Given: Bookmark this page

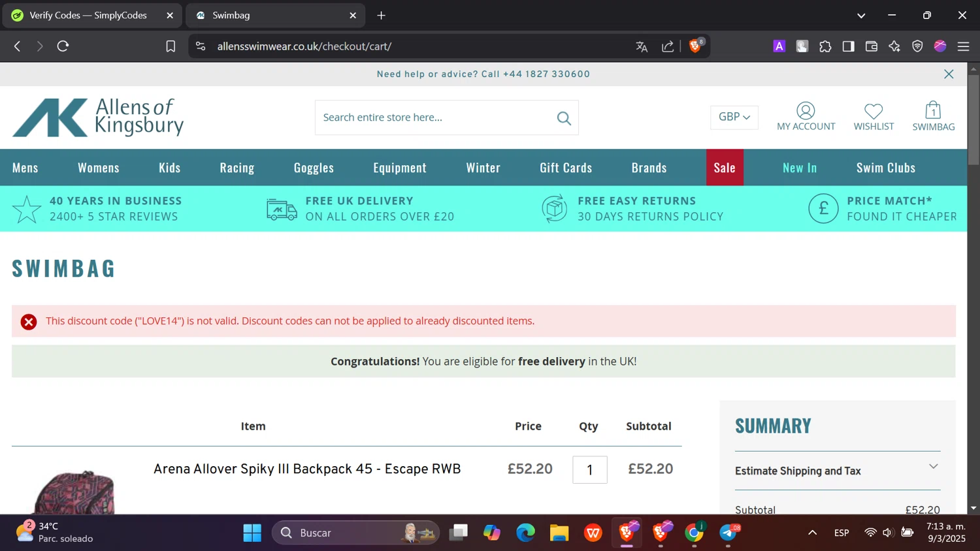Looking at the screenshot, I should [171, 46].
